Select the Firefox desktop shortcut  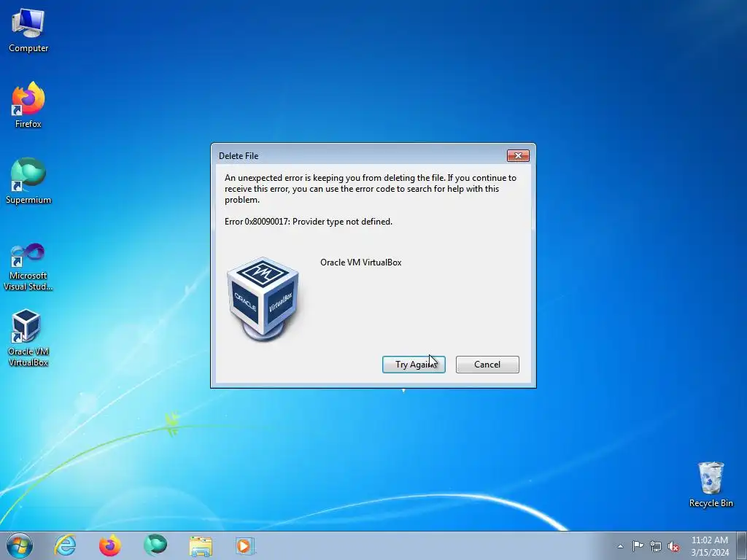pos(28,105)
